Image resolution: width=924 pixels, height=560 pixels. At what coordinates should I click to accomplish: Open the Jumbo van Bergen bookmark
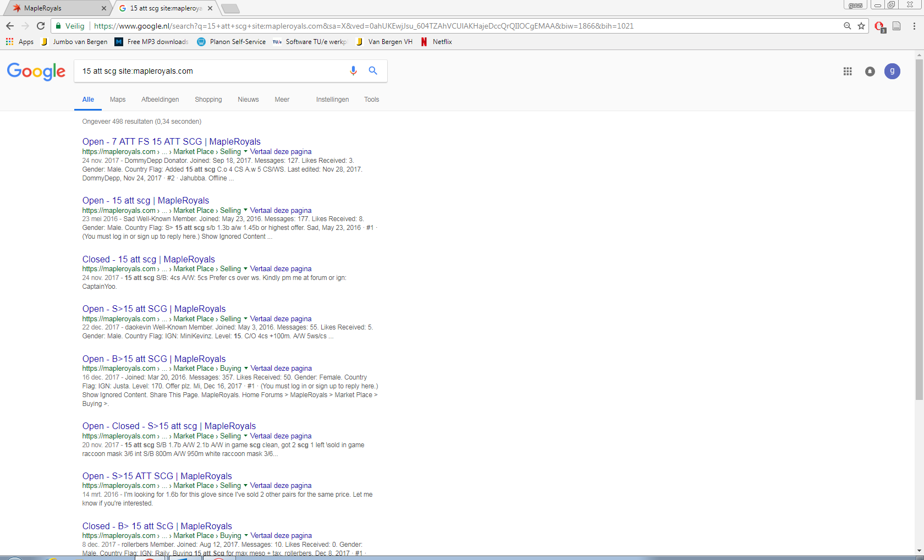(74, 42)
